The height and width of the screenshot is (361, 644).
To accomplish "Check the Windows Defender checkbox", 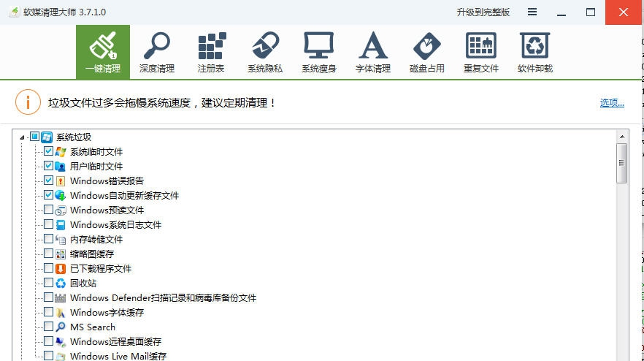I will click(48, 297).
